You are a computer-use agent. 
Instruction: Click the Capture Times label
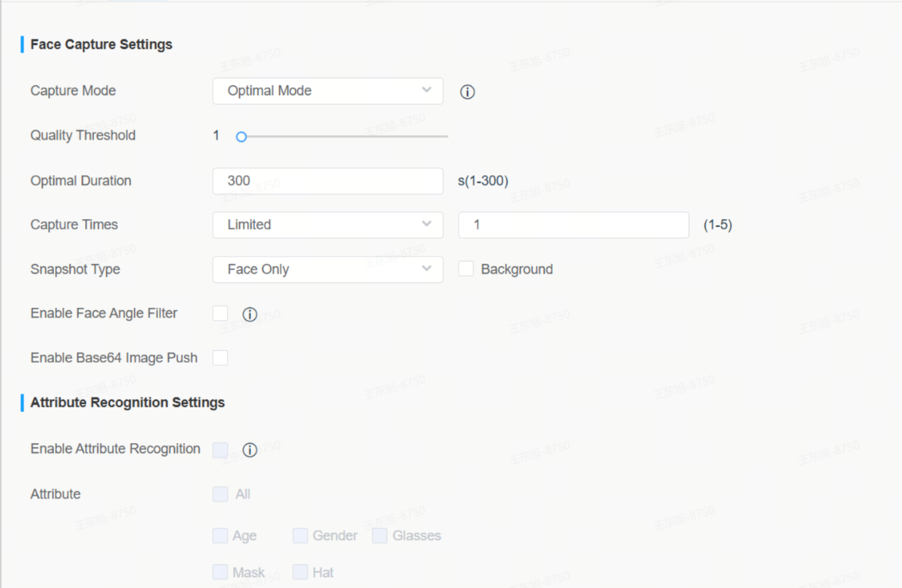[74, 225]
